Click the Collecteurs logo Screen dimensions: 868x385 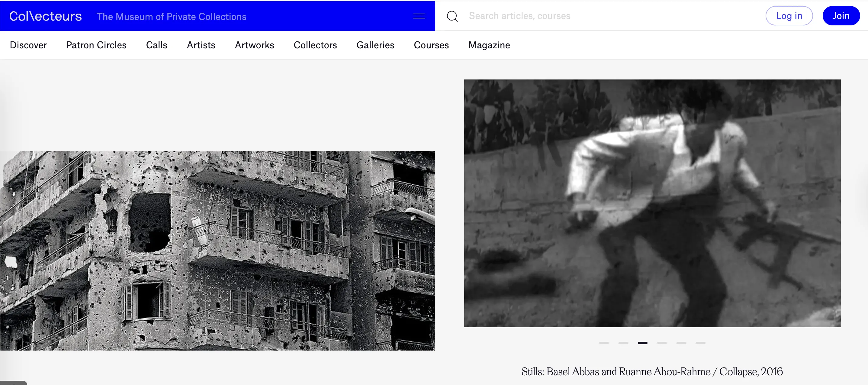[x=45, y=15]
